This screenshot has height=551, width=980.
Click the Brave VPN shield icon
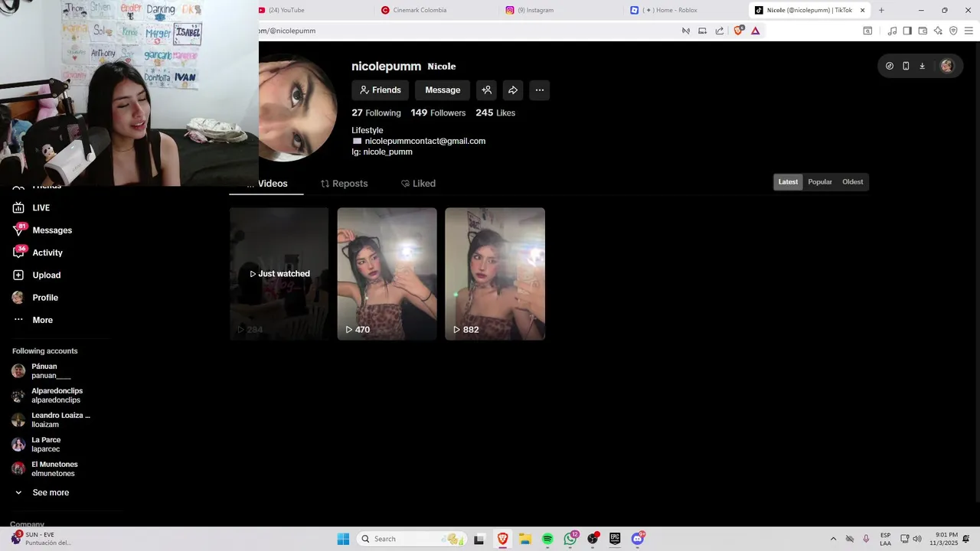click(x=953, y=31)
